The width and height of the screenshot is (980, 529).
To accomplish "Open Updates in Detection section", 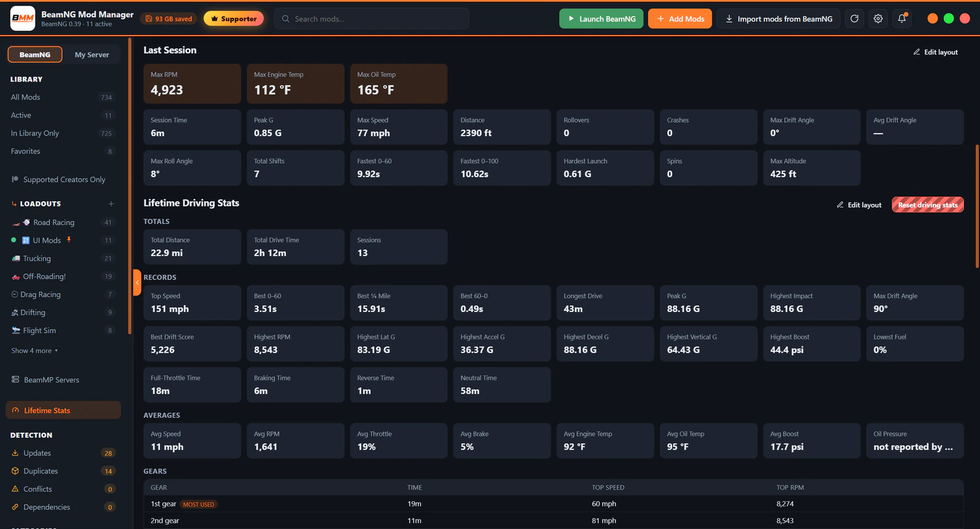I will (62, 453).
